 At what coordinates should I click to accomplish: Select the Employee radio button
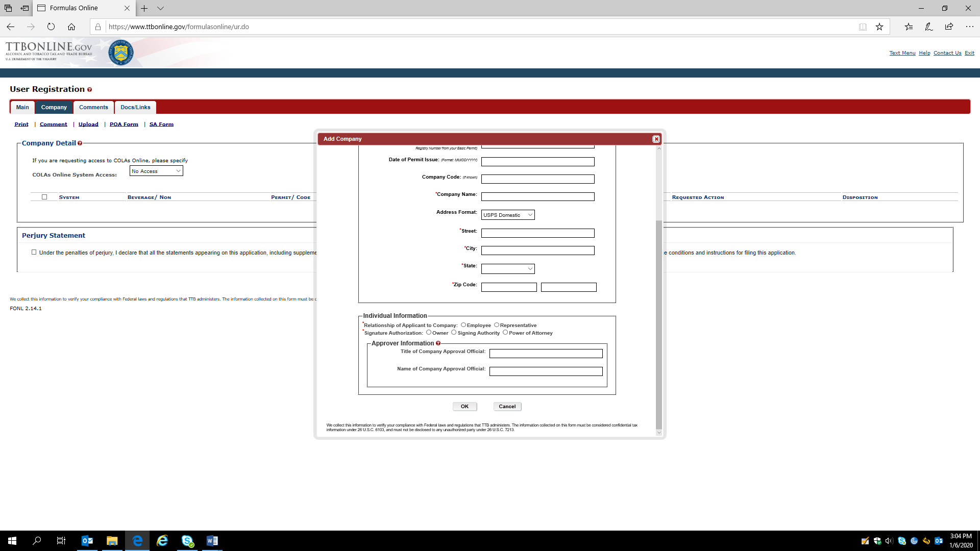(x=463, y=325)
